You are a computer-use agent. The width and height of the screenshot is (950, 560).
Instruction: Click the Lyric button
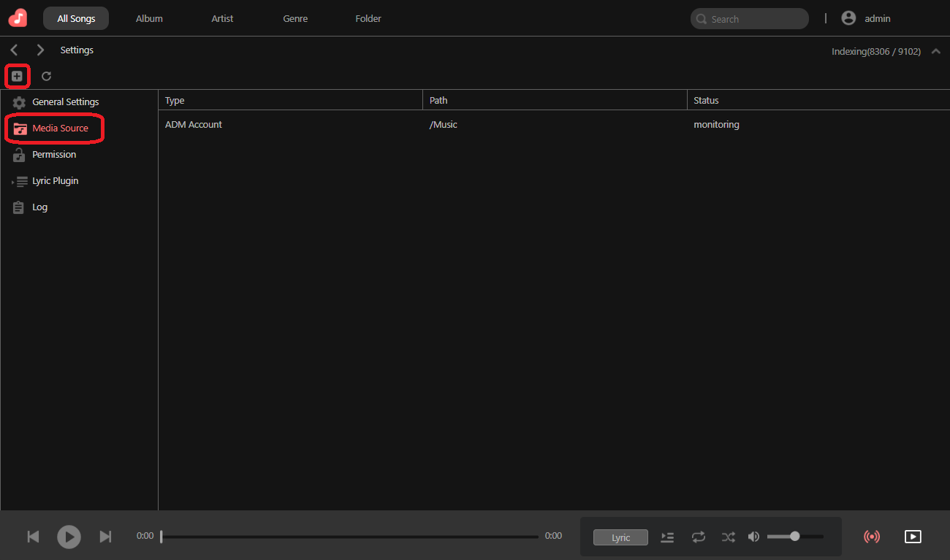[620, 537]
